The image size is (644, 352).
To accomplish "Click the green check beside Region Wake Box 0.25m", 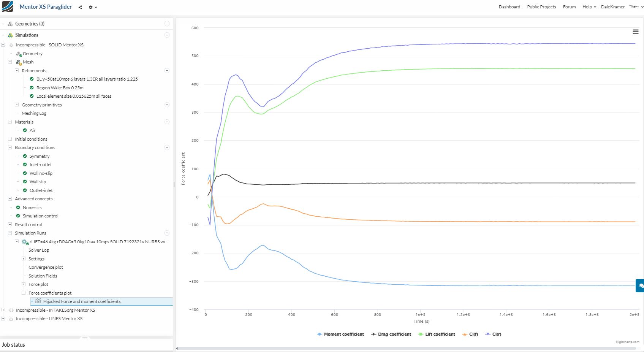I will tap(32, 88).
